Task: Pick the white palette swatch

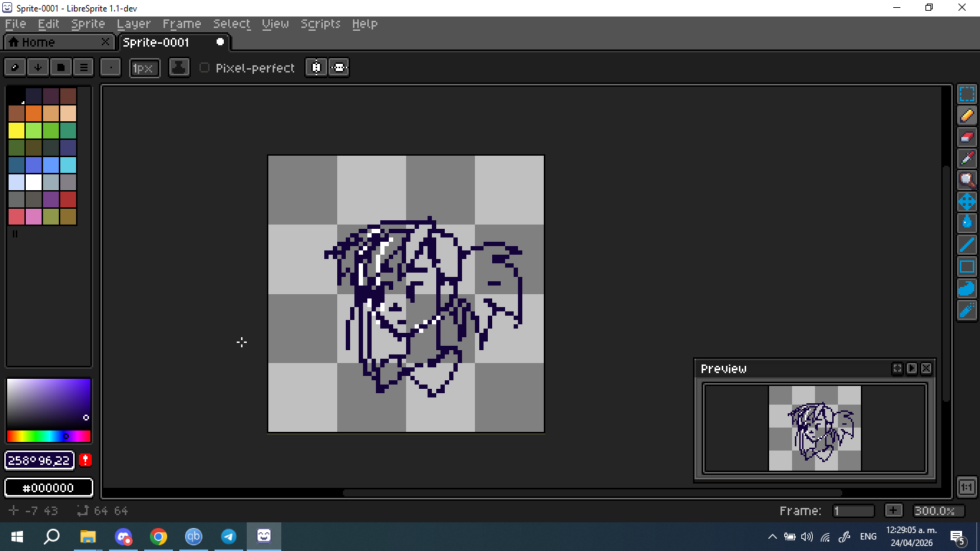Action: pyautogui.click(x=34, y=182)
